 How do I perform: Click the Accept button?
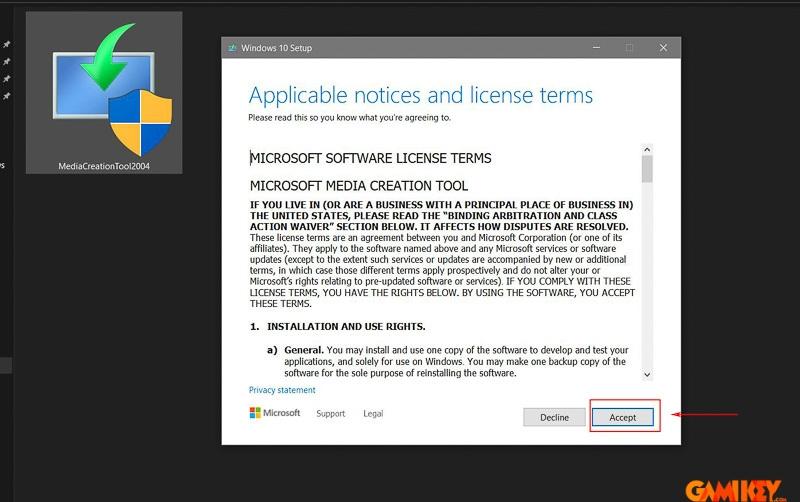point(622,417)
